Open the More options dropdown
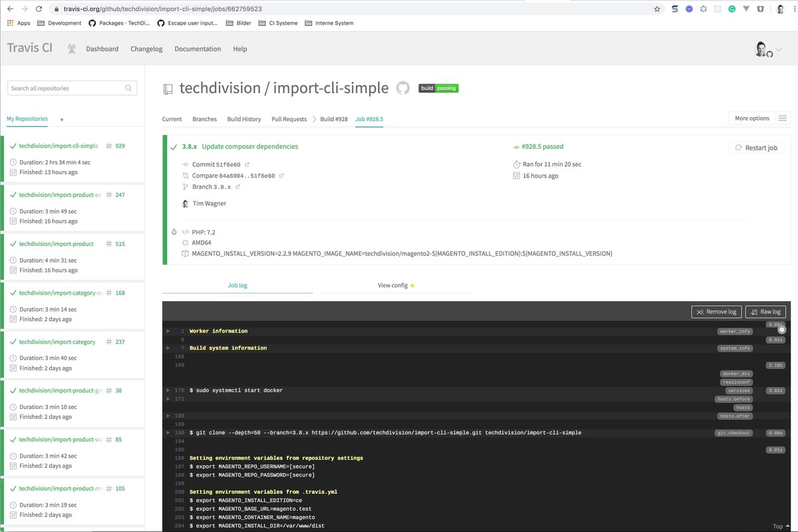The image size is (798, 532). (752, 118)
